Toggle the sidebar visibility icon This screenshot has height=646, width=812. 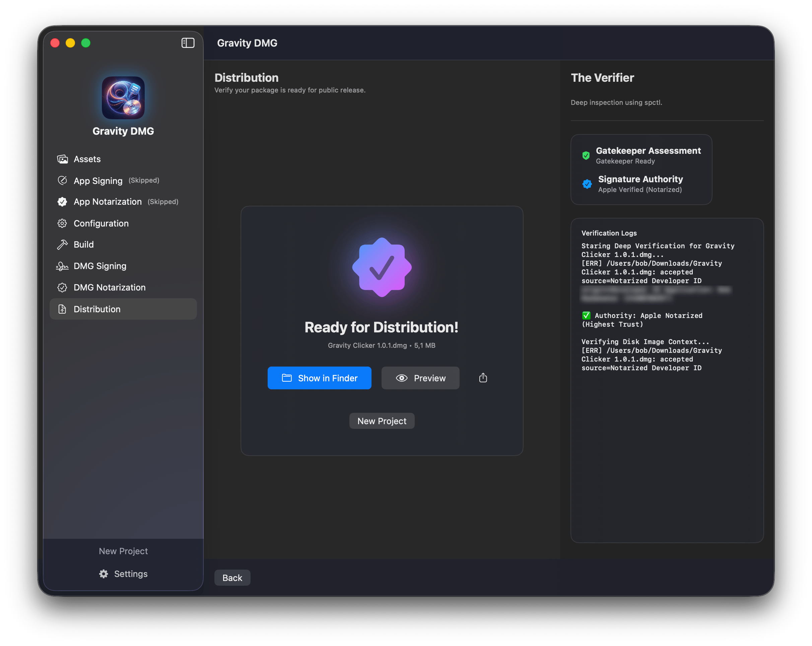(x=188, y=43)
